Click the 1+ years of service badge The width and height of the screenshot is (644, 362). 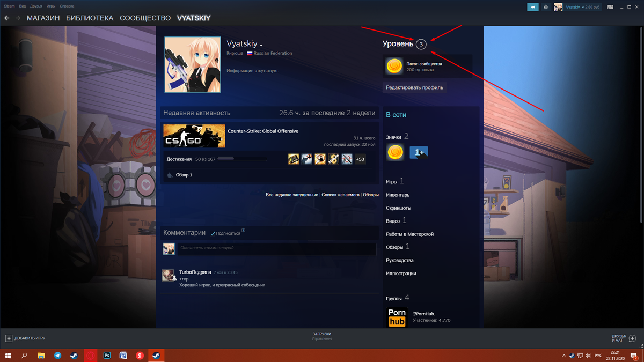pyautogui.click(x=419, y=153)
